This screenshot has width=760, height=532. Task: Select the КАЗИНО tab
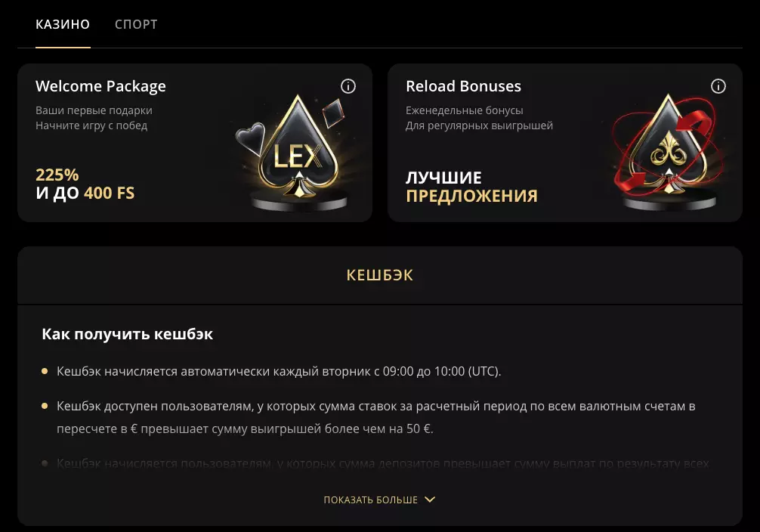(61, 24)
